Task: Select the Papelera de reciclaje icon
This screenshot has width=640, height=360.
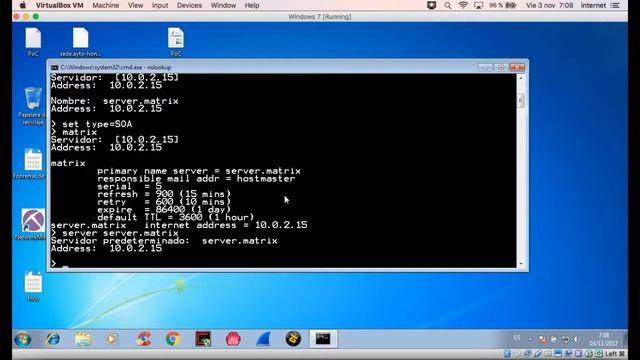Action: click(x=33, y=106)
